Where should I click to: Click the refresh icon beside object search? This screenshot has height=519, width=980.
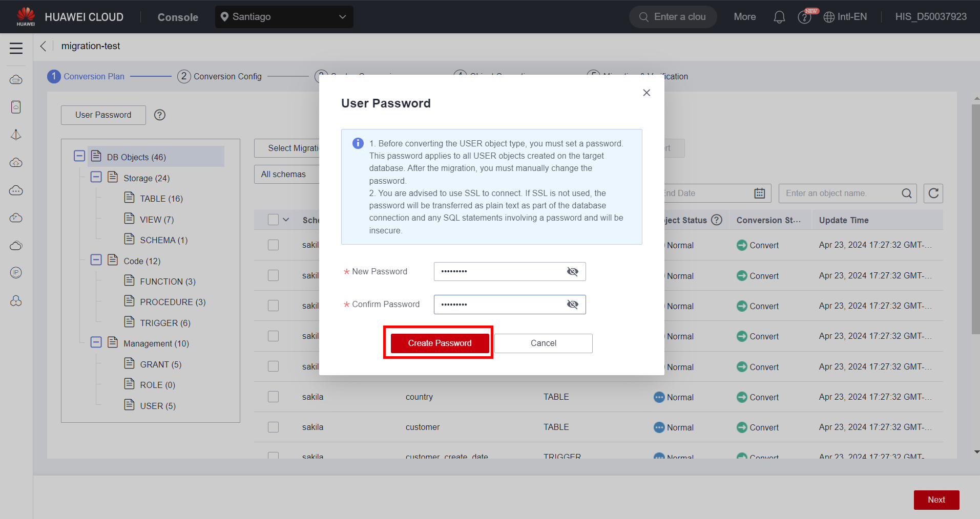[933, 193]
